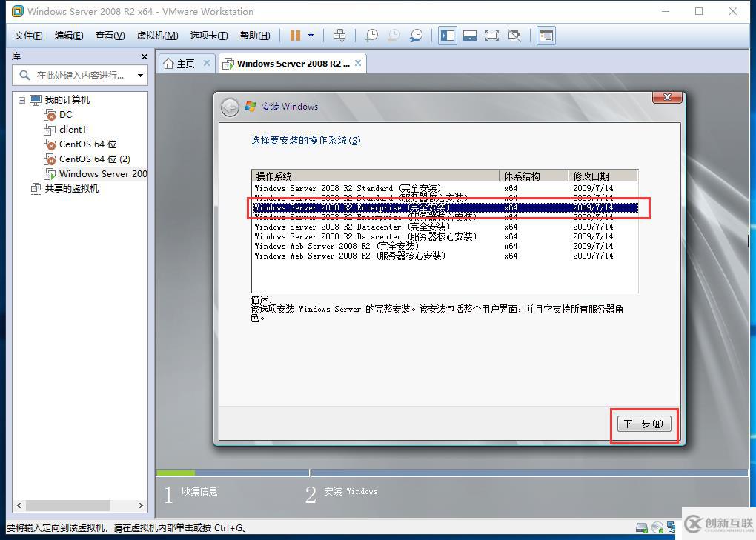Select Windows Server 2008 R2 Datacenter (完全安装)
756x540 pixels.
point(445,227)
